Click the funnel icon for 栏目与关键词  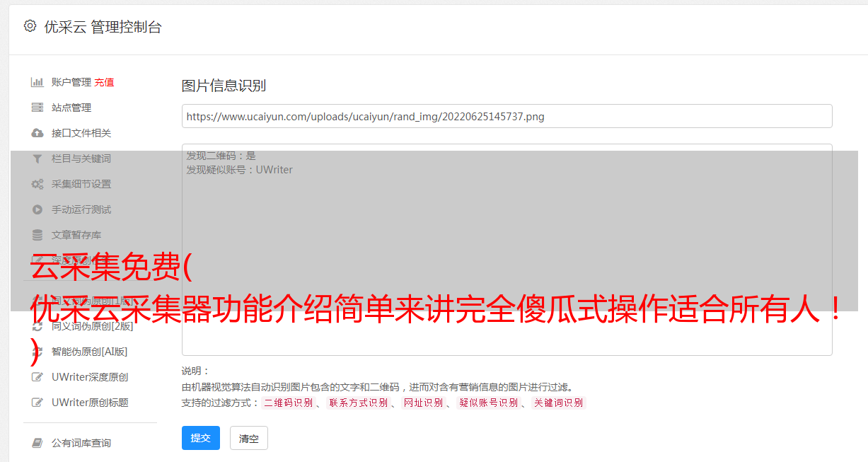pyautogui.click(x=37, y=158)
